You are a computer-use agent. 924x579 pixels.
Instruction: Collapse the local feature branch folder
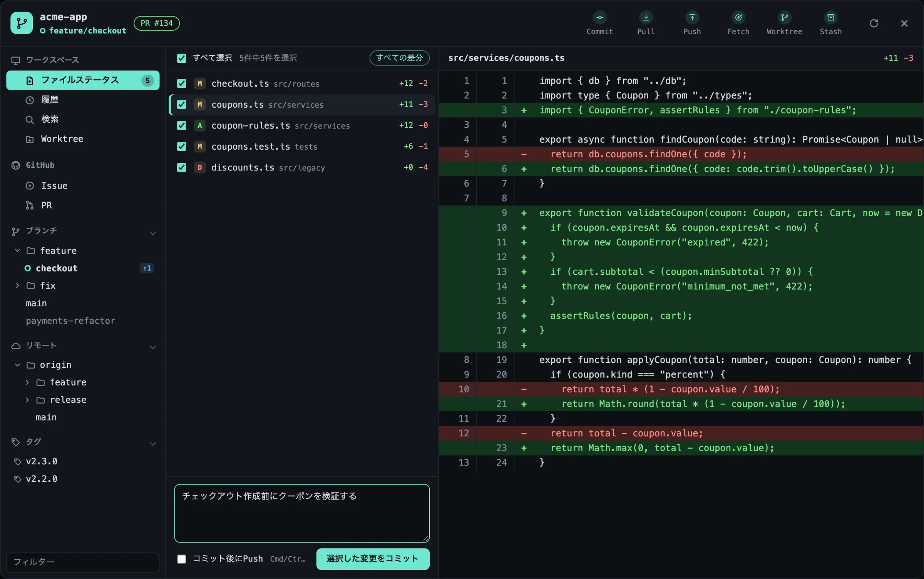(17, 250)
